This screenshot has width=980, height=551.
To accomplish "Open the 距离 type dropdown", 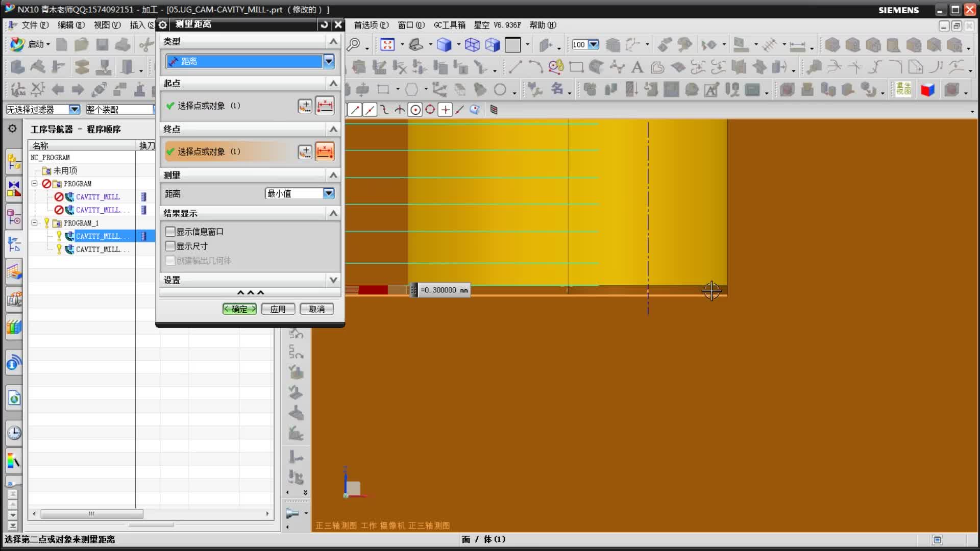I will (x=328, y=61).
